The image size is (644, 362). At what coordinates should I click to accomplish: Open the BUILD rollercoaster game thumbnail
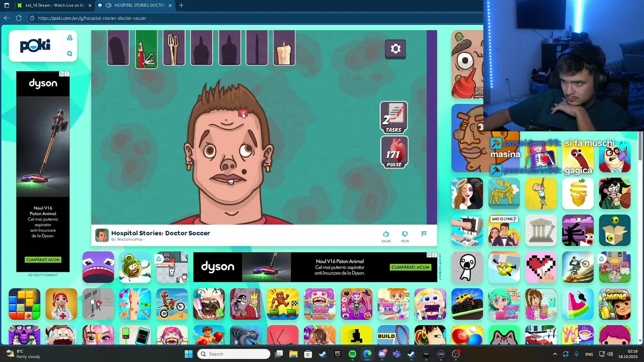393,335
